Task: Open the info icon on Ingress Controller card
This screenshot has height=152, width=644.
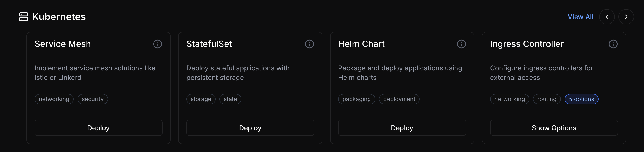Action: [613, 44]
